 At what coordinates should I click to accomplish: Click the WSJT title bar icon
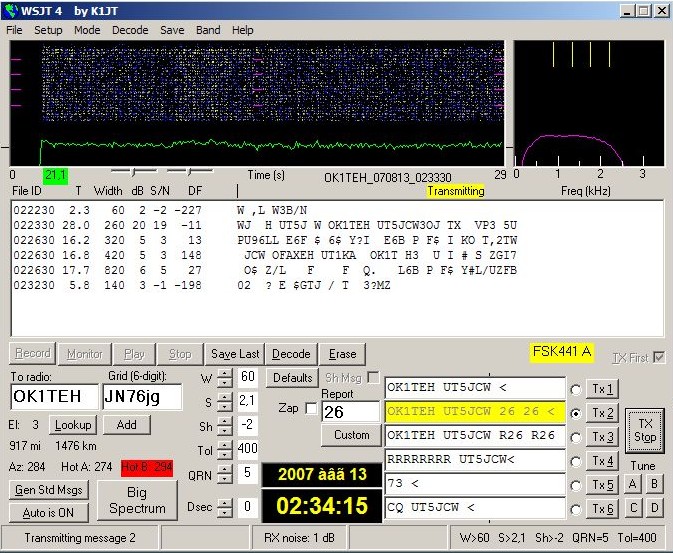[x=11, y=10]
